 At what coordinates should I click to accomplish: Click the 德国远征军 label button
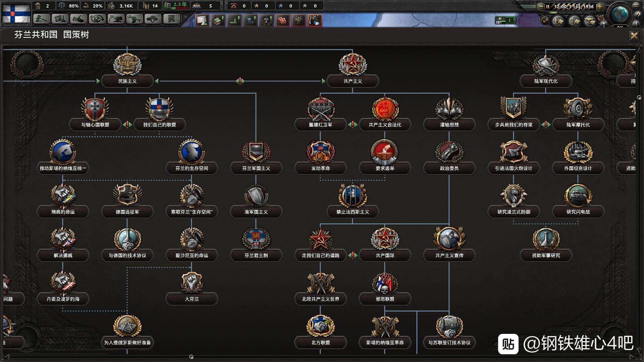(x=127, y=212)
